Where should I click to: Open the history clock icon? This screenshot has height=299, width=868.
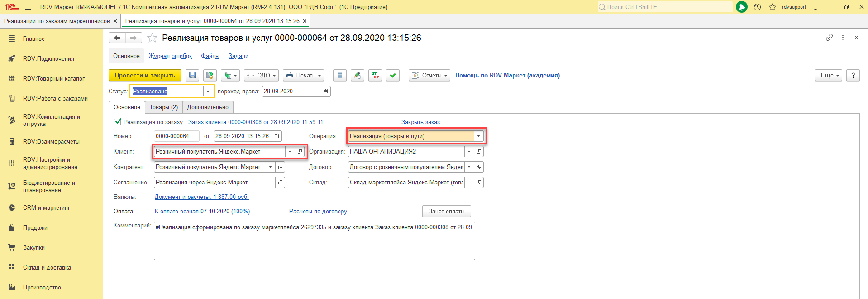[x=757, y=7]
